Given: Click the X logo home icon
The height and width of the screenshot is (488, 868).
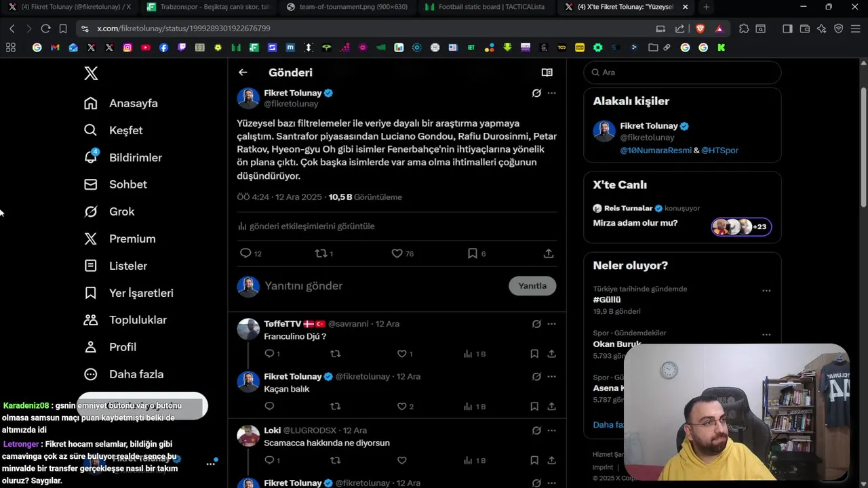Looking at the screenshot, I should [x=91, y=73].
